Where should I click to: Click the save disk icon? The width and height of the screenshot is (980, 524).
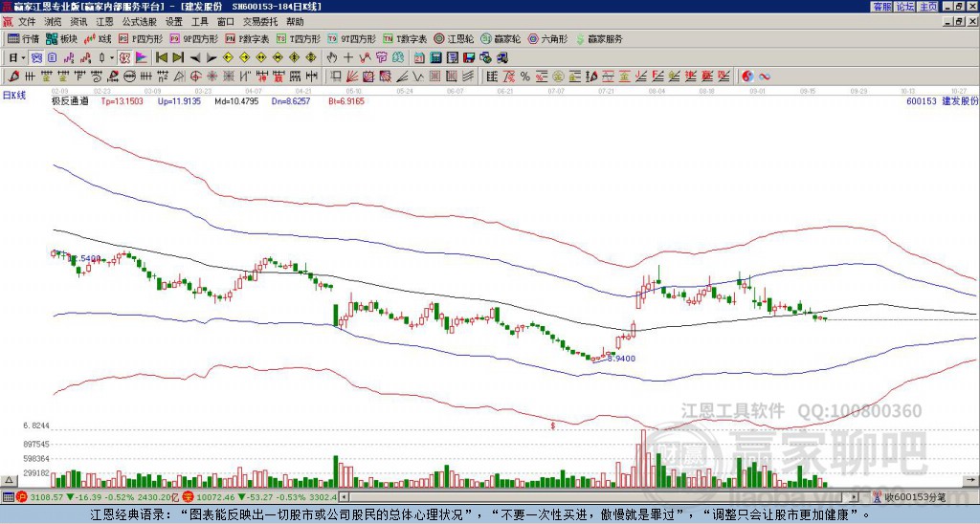[469, 58]
